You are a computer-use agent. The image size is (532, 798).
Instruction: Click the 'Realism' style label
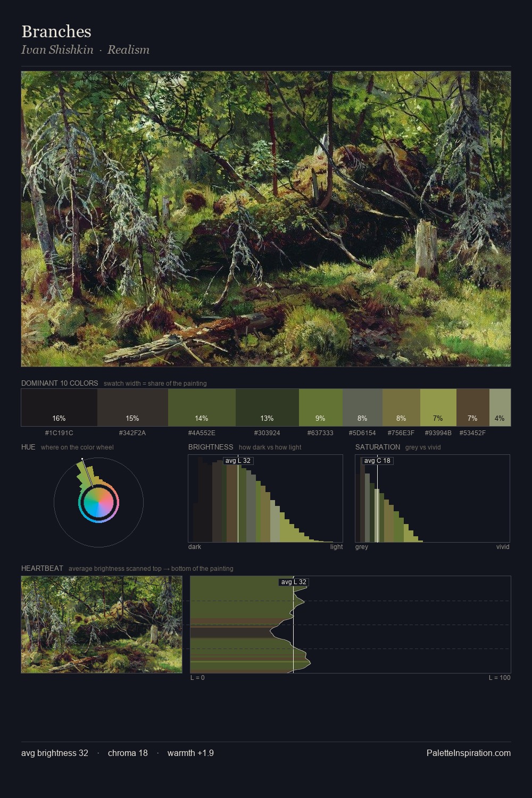pos(128,49)
